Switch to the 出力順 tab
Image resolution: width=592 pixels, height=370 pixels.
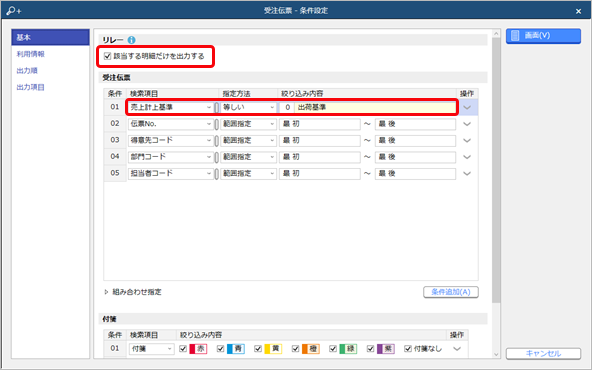point(27,71)
